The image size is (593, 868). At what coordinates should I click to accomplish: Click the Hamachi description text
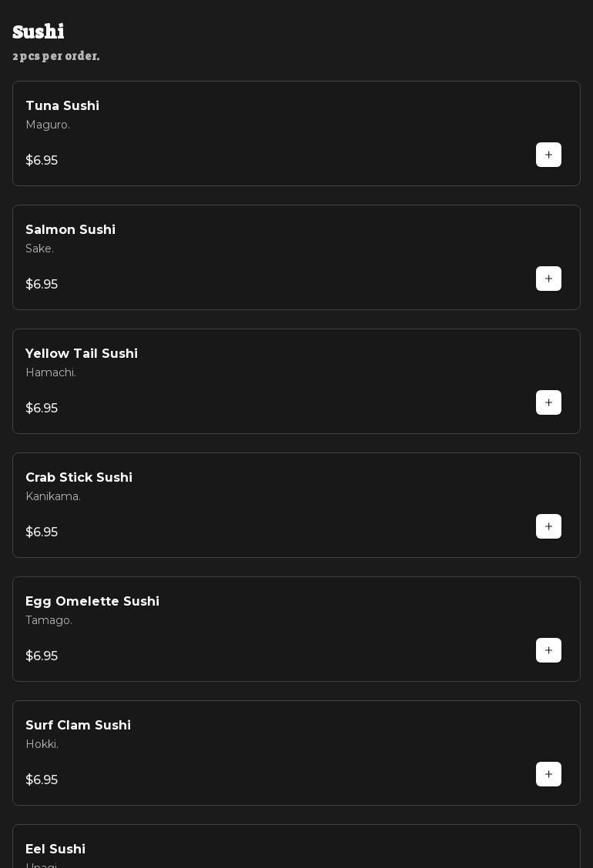point(51,372)
